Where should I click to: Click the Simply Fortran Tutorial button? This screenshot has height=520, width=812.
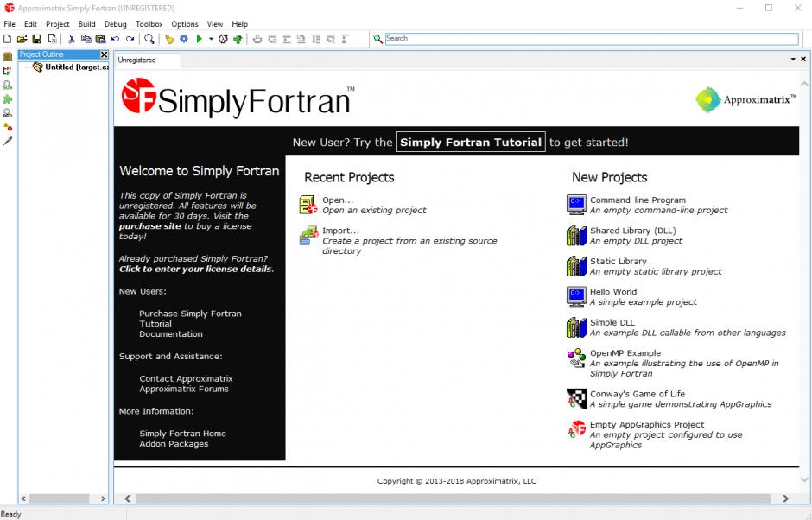click(471, 142)
